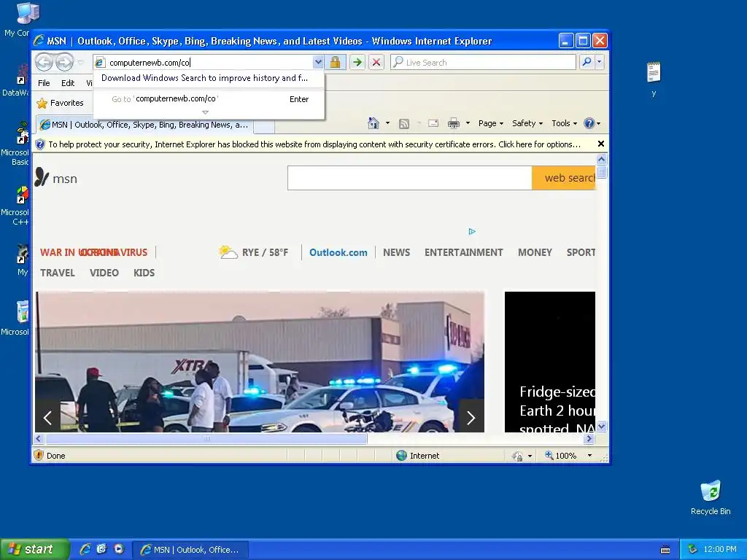The image size is (747, 560).
Task: Open the VIDEO section link
Action: (x=104, y=273)
